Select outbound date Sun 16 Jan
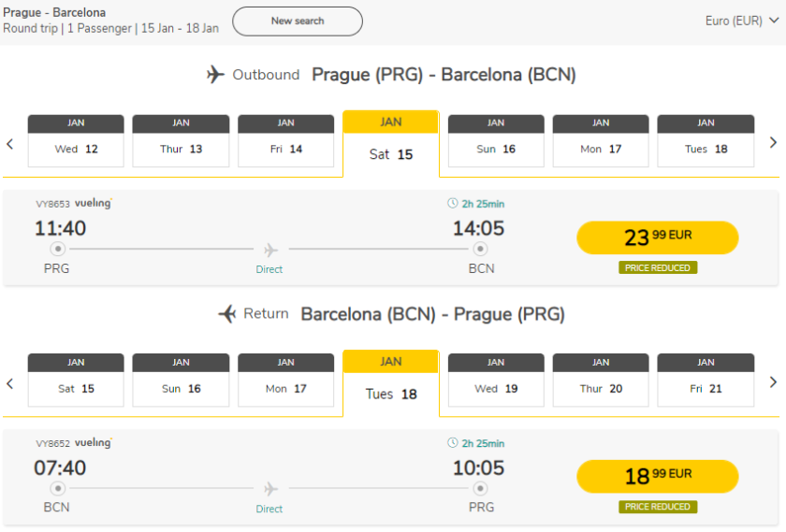Image resolution: width=786 pixels, height=532 pixels. 496,141
